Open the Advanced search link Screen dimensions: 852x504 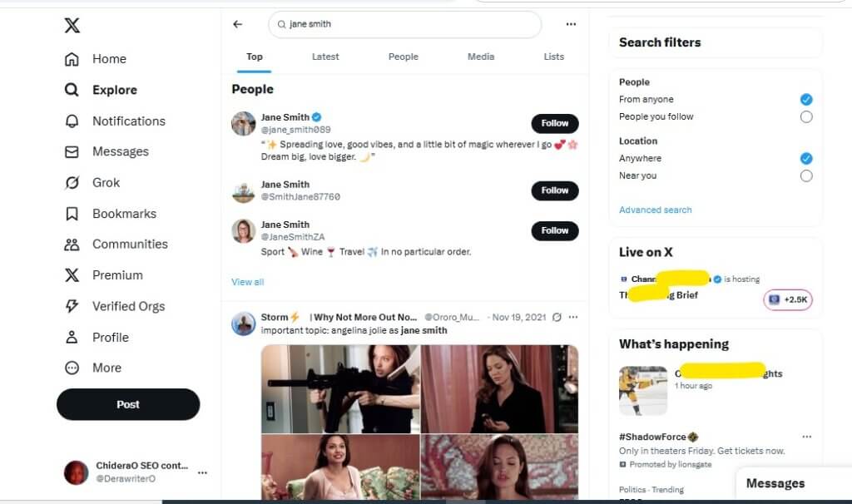656,210
